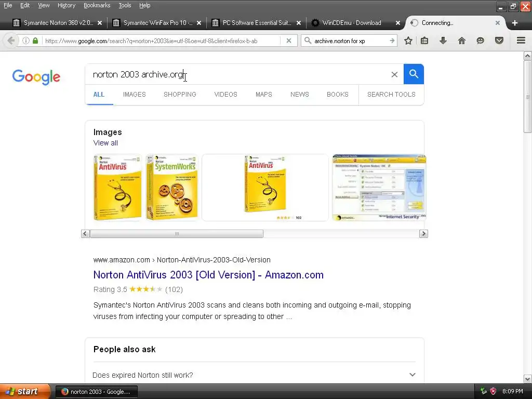
Task: Close the PC Software Essential Suite tab
Action: pos(299,23)
